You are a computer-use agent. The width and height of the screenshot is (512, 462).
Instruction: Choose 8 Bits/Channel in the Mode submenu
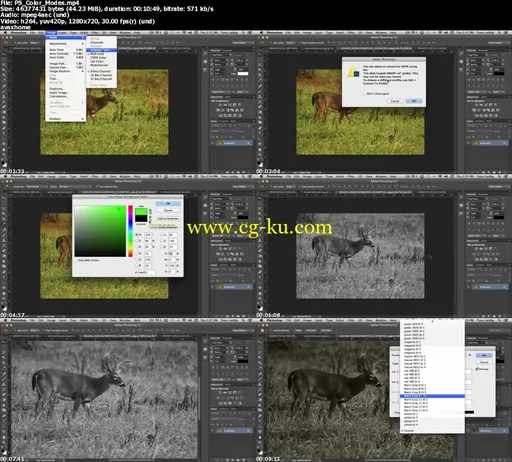pyautogui.click(x=101, y=71)
